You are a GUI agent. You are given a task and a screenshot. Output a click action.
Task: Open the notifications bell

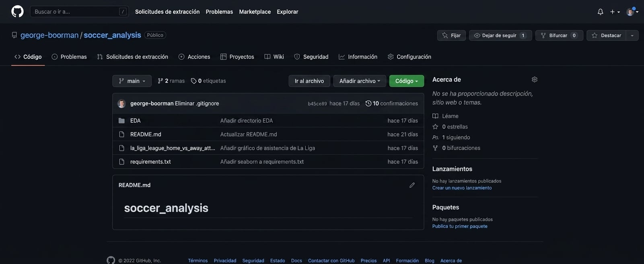(x=600, y=12)
